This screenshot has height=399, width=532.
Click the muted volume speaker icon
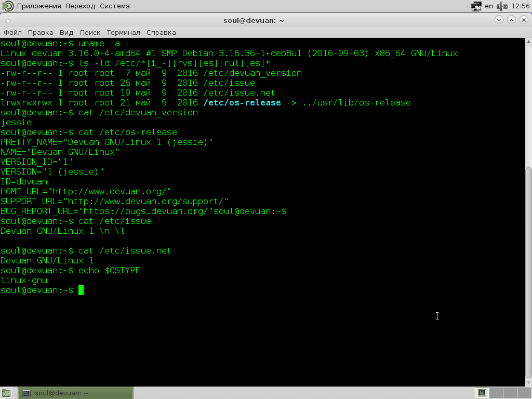502,6
